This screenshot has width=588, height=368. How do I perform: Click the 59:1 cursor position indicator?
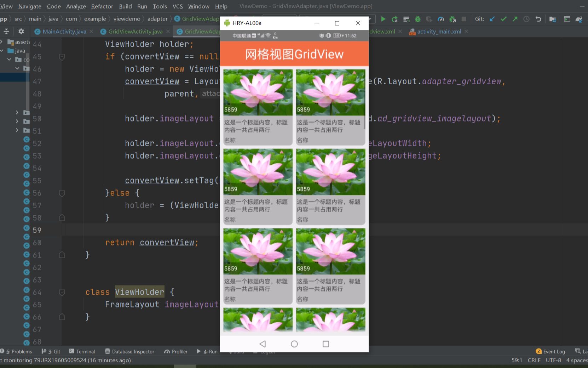coord(517,360)
